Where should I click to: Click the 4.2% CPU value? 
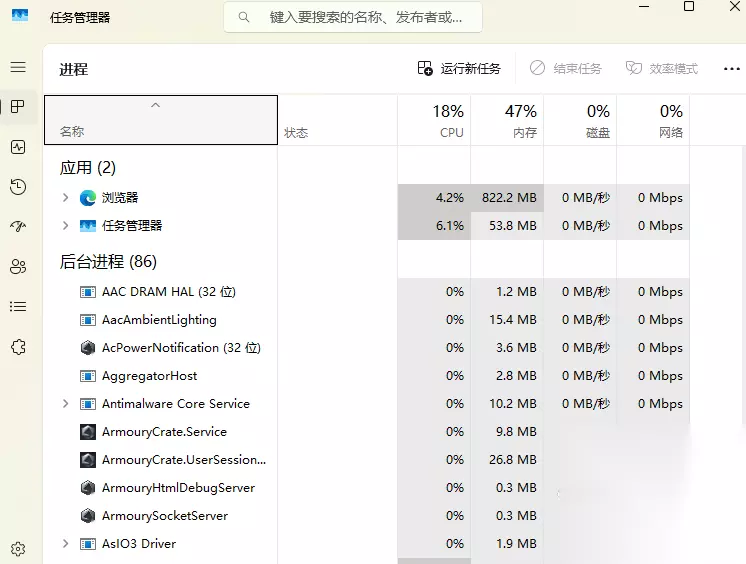[450, 198]
